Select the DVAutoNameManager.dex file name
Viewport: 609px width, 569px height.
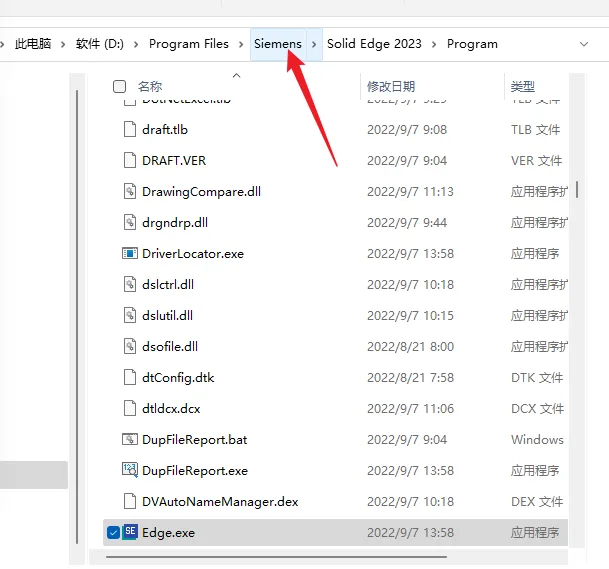pyautogui.click(x=220, y=501)
